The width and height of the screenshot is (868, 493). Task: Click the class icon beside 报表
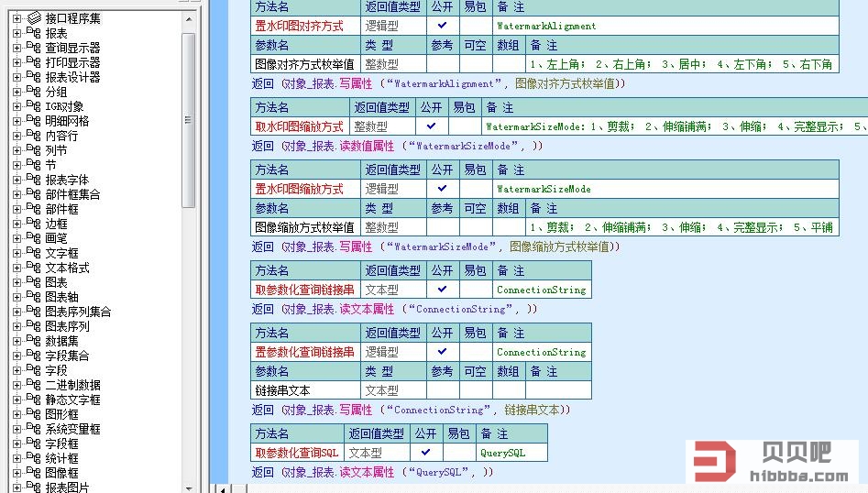34,33
